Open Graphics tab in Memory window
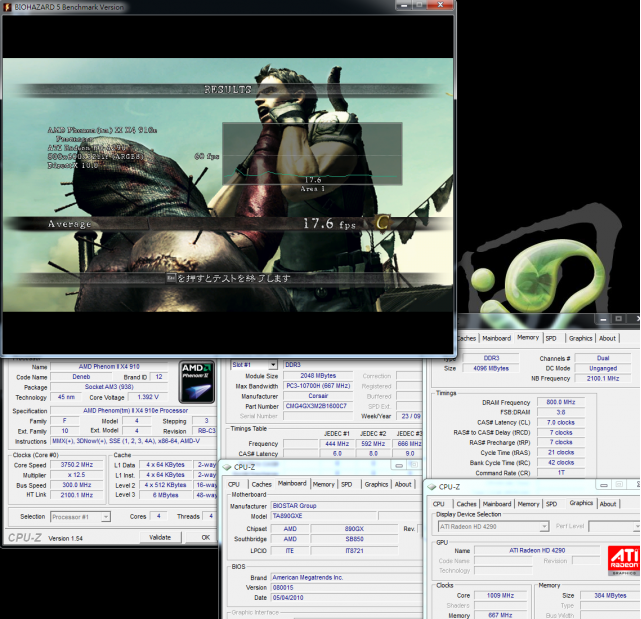Screen dimensions: 641x619 click(x=580, y=339)
